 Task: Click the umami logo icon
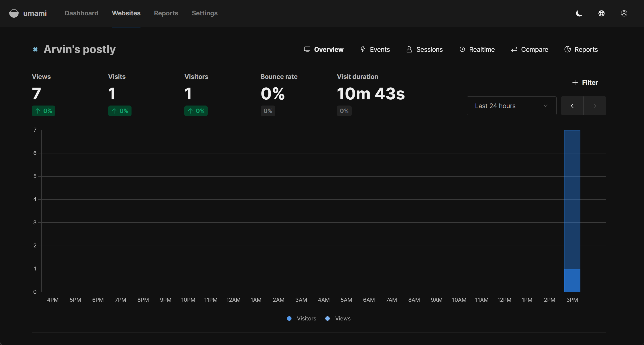pos(14,13)
